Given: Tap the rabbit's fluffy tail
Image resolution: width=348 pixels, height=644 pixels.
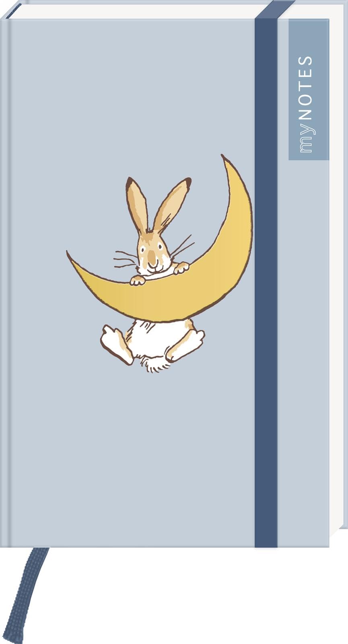Looking at the screenshot, I should [152, 364].
